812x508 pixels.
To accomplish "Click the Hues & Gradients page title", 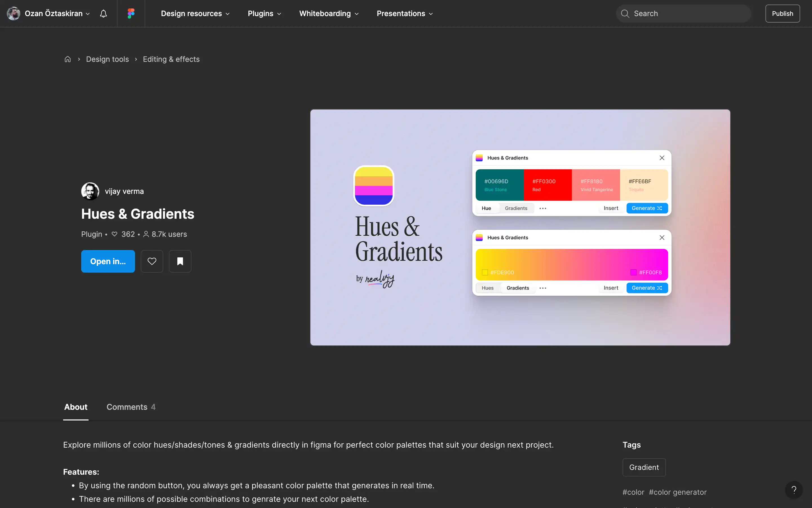I will point(138,214).
